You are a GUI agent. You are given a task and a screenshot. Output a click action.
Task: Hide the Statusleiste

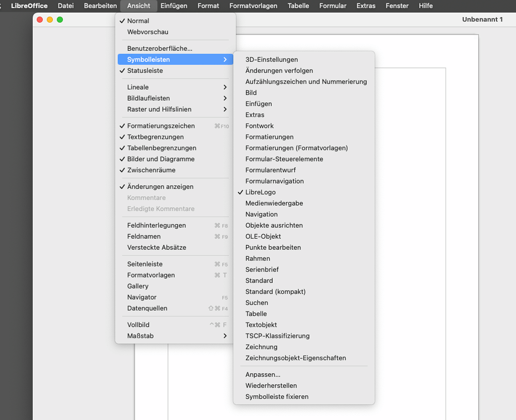146,70
